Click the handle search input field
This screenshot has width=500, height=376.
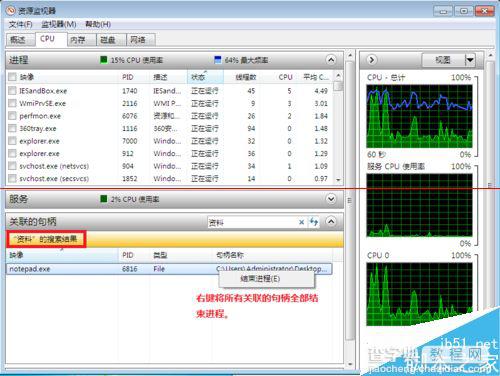pyautogui.click(x=253, y=222)
